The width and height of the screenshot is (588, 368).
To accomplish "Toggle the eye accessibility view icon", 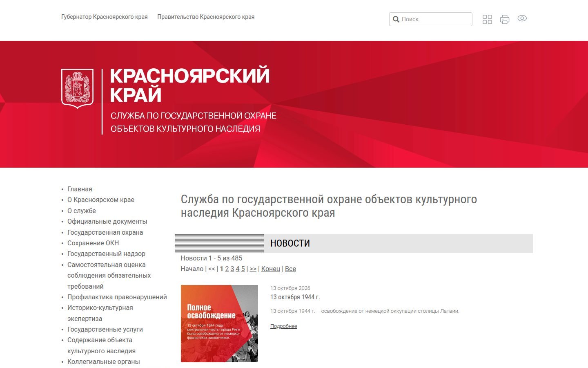I will pos(522,18).
